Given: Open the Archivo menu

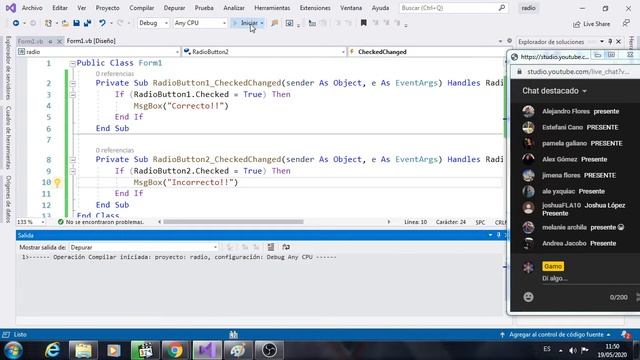Looking at the screenshot, I should pyautogui.click(x=32, y=8).
